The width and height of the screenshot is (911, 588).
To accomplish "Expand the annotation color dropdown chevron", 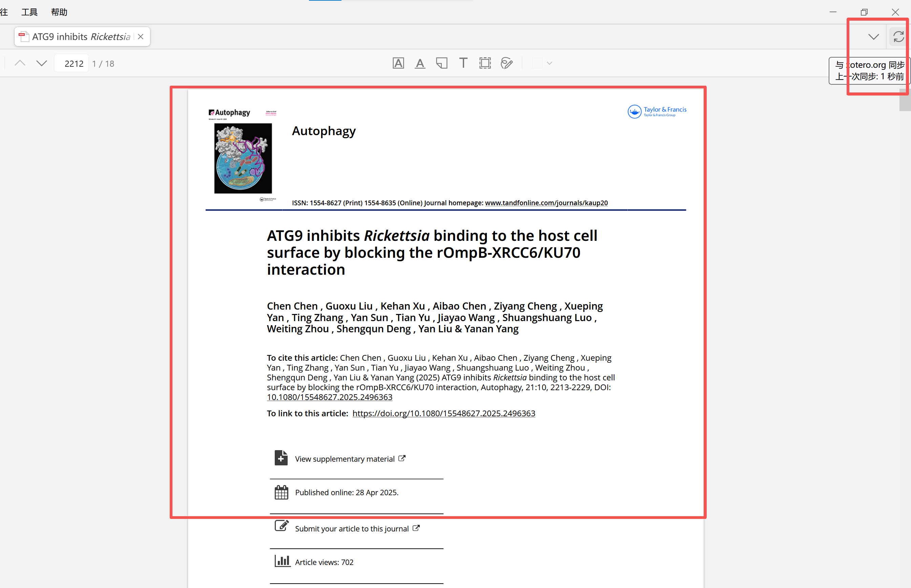I will pyautogui.click(x=550, y=63).
